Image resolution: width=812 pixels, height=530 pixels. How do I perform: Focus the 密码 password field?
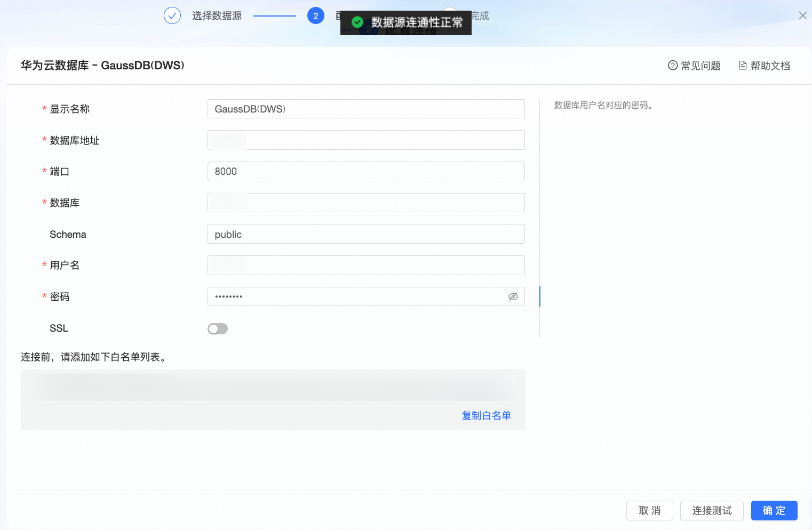[x=366, y=296]
